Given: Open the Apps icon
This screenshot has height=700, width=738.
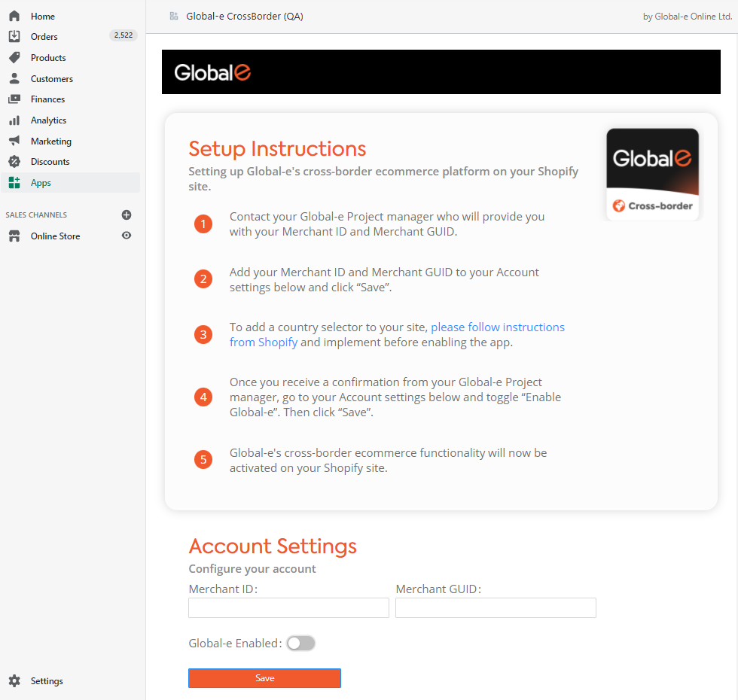Looking at the screenshot, I should [x=14, y=182].
